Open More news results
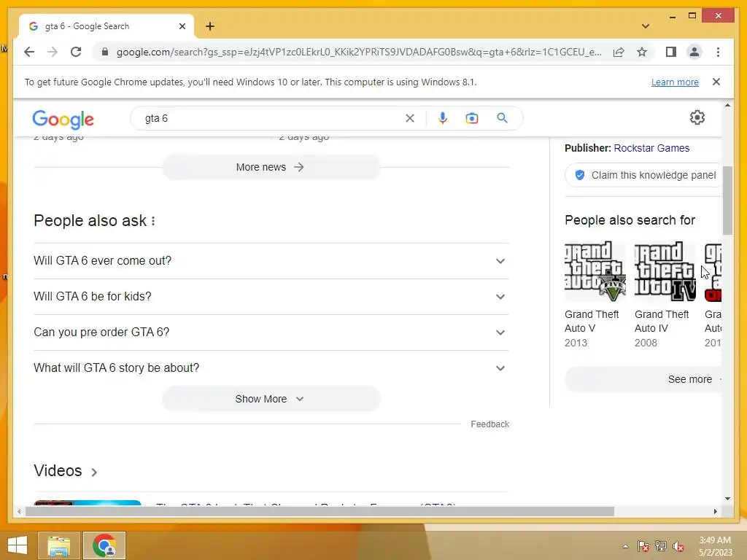Image resolution: width=747 pixels, height=560 pixels. (271, 167)
